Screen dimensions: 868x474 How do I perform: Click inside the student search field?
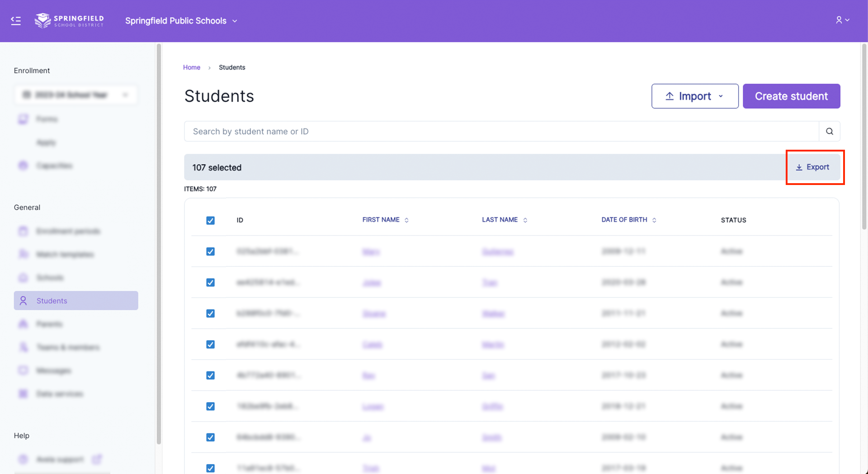[x=407, y=131]
